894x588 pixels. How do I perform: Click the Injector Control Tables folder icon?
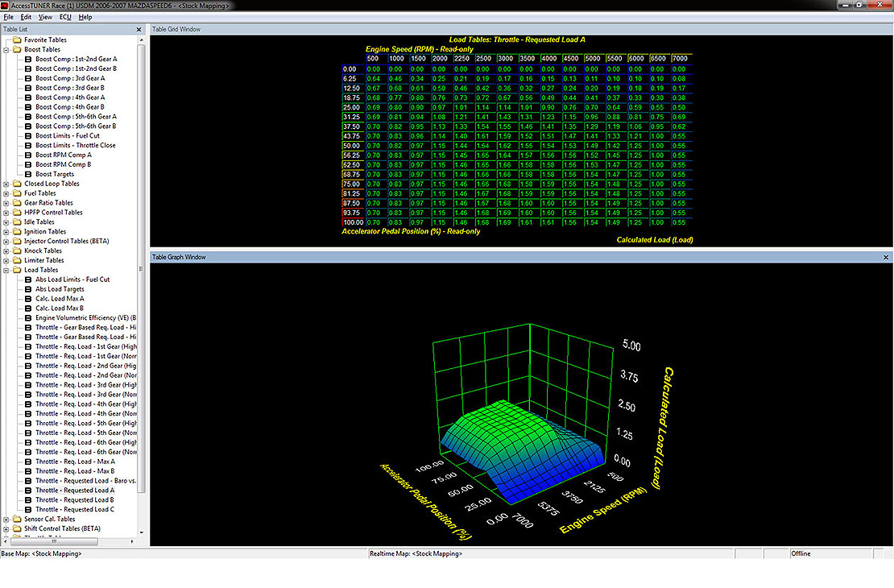click(17, 242)
